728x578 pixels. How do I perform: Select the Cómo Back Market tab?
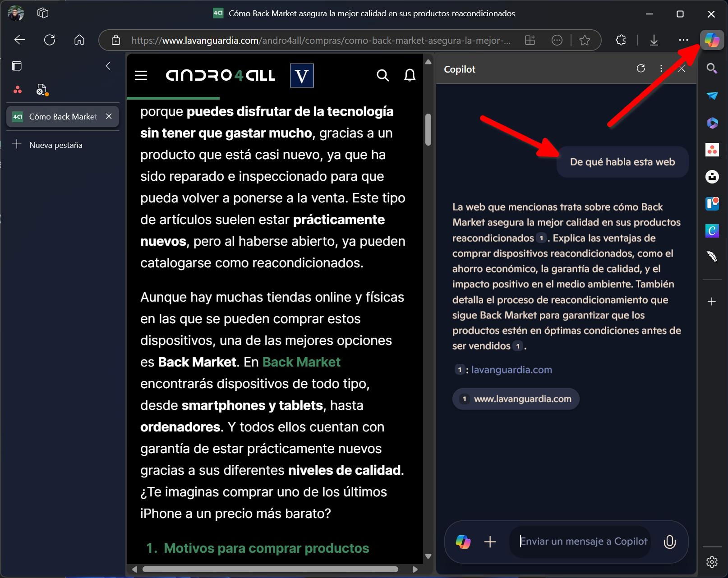pyautogui.click(x=63, y=116)
